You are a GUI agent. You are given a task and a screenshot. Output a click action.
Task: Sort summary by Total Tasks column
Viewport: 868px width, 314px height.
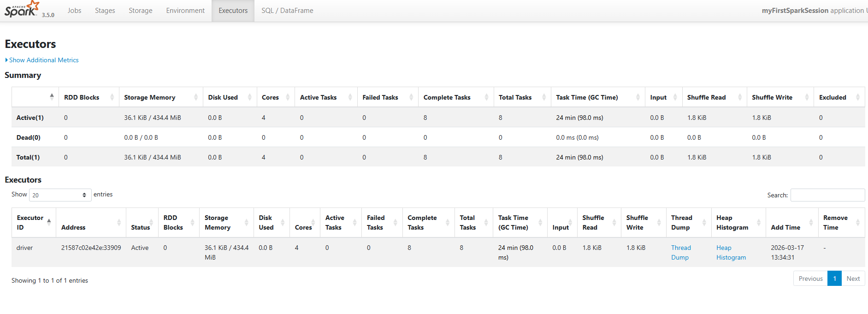[522, 97]
